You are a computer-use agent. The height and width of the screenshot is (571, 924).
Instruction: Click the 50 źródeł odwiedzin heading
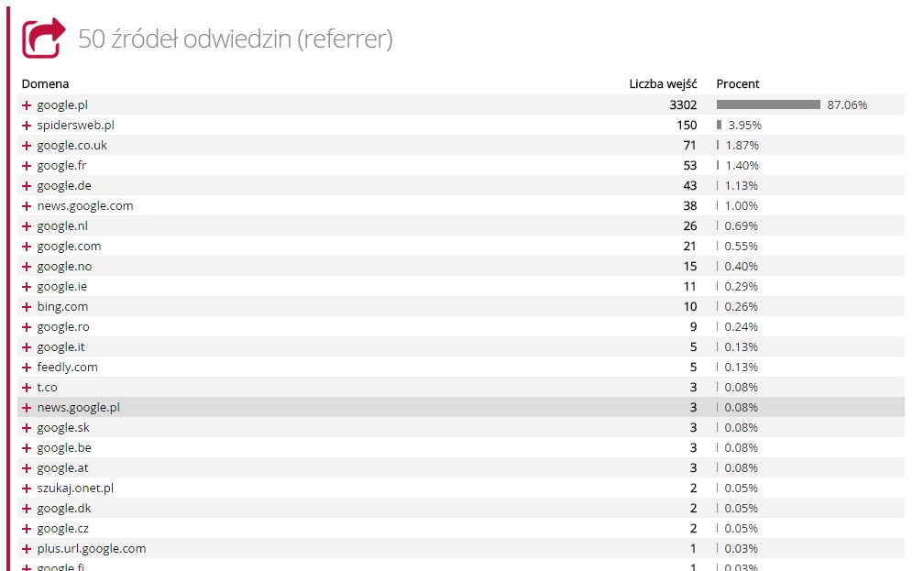coord(235,38)
